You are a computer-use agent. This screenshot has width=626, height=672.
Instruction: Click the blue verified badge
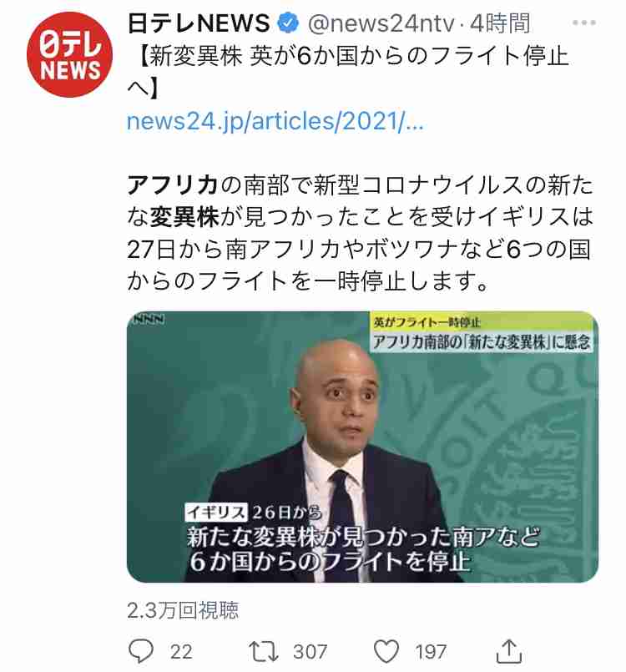click(x=288, y=23)
